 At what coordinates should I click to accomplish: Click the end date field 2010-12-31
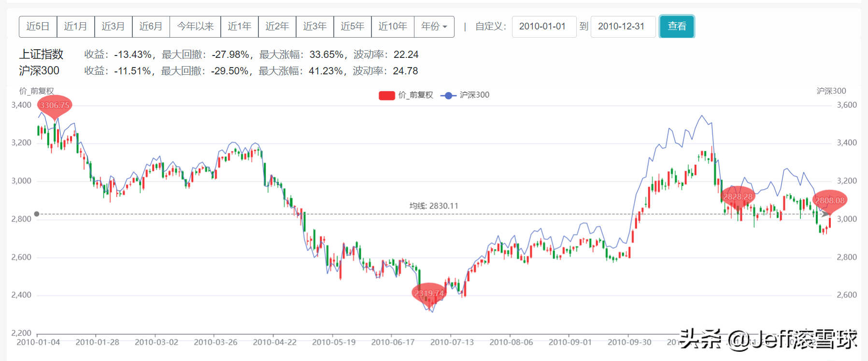click(x=622, y=27)
